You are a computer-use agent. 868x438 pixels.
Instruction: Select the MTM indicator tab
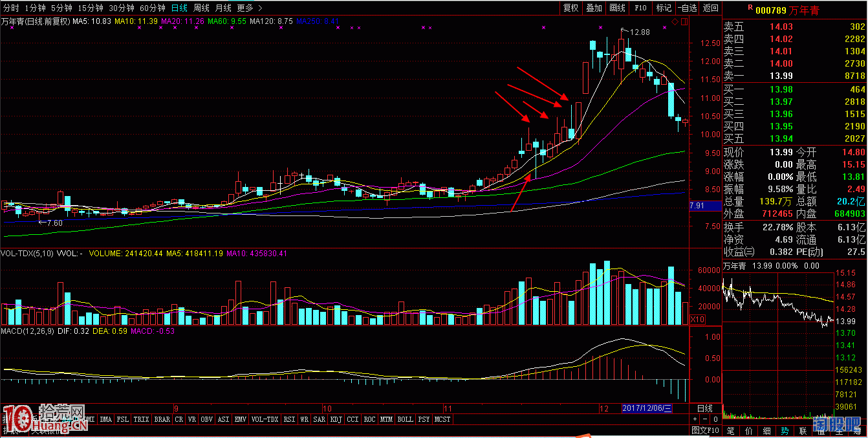(x=387, y=419)
